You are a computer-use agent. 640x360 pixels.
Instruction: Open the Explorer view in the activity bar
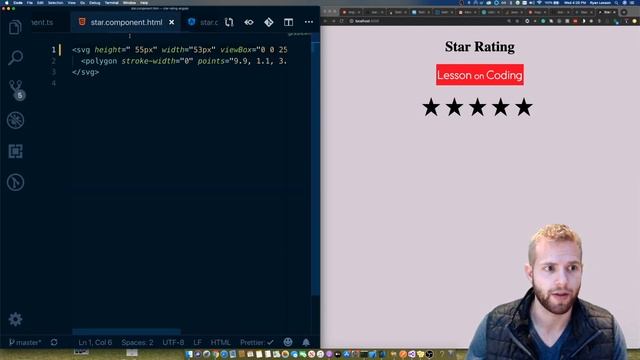click(x=15, y=27)
